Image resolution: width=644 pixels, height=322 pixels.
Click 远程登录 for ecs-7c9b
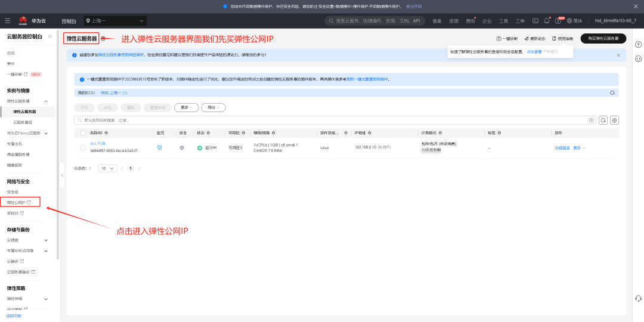562,148
